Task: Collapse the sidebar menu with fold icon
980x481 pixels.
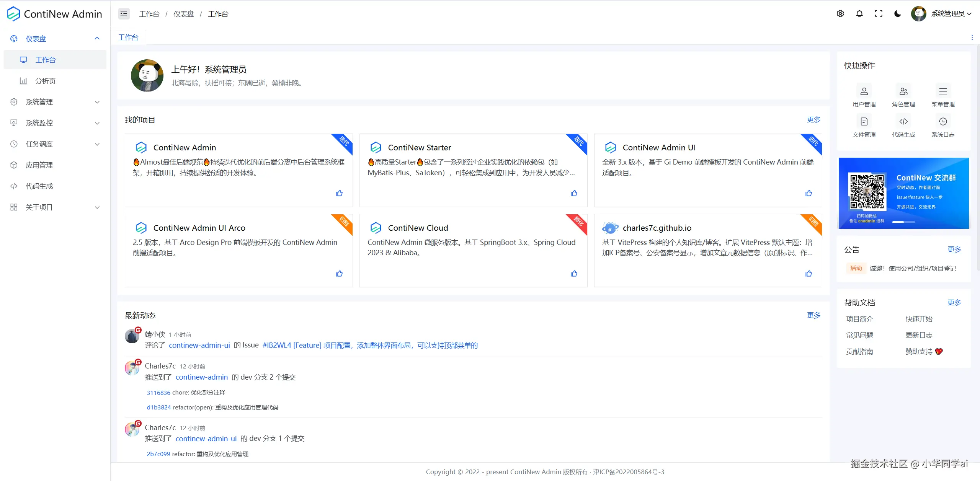Action: (x=124, y=14)
